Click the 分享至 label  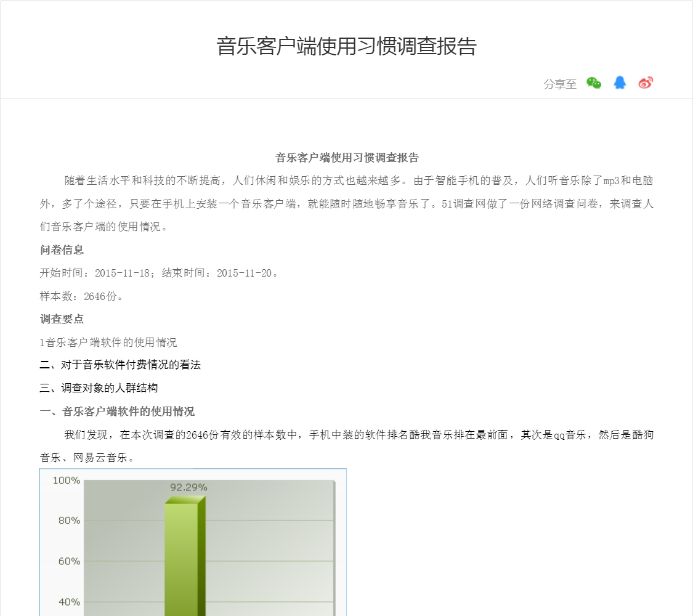click(x=560, y=84)
